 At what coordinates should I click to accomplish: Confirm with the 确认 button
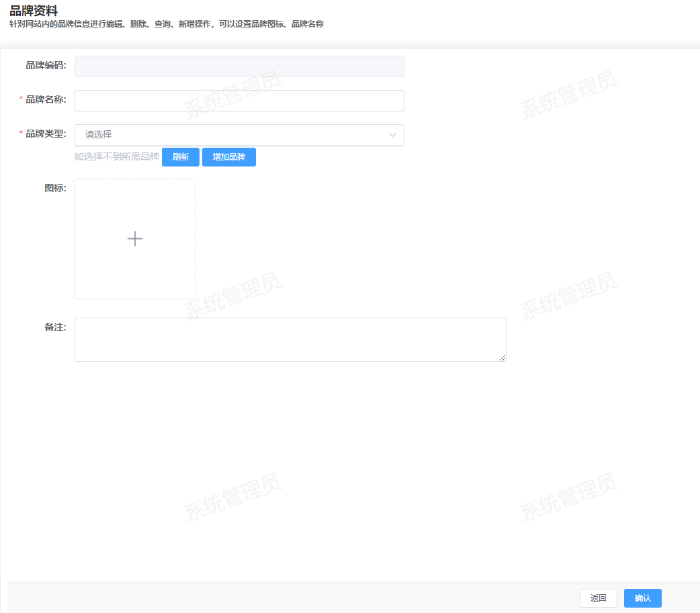642,598
